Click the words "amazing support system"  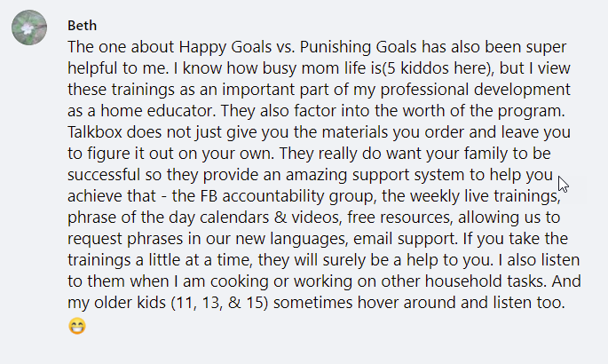point(375,175)
